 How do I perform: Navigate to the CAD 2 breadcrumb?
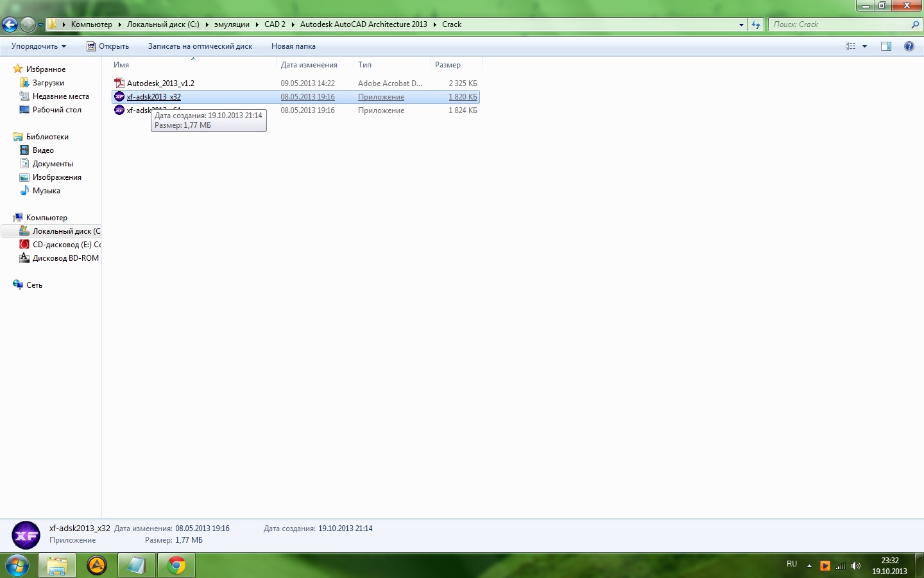point(275,24)
